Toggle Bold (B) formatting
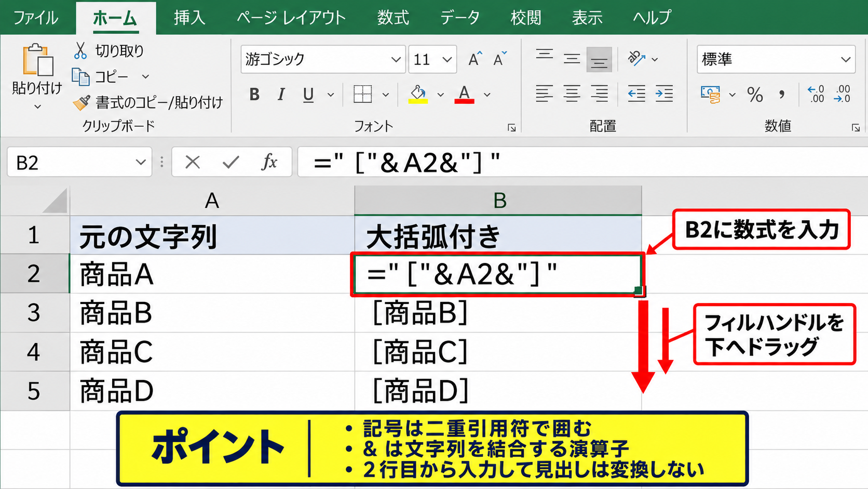The height and width of the screenshot is (489, 868). [x=254, y=95]
